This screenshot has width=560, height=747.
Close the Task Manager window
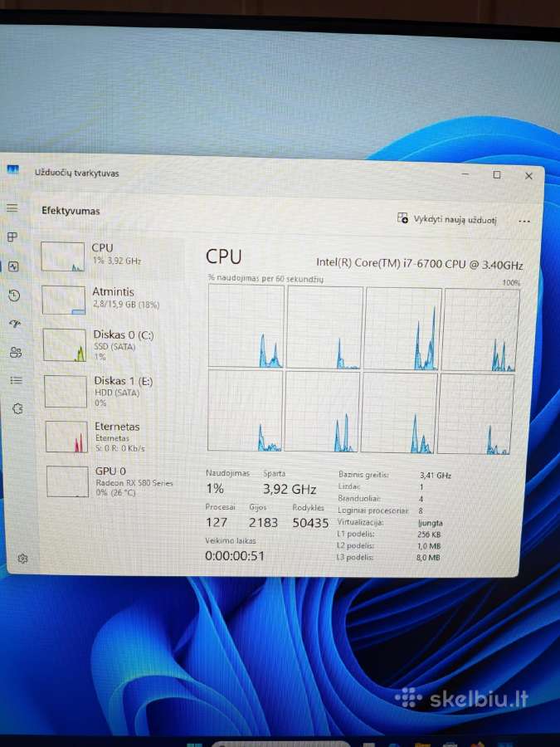(x=528, y=176)
